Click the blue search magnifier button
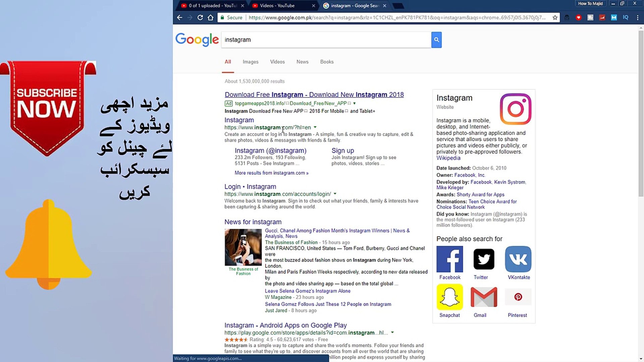Viewport: 644px width, 362px height. [436, 40]
